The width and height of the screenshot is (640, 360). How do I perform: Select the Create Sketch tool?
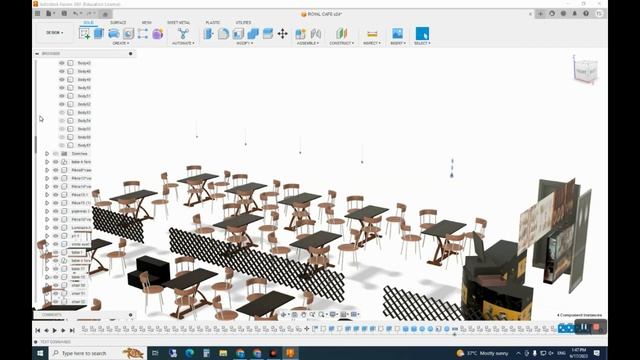pyautogui.click(x=84, y=33)
